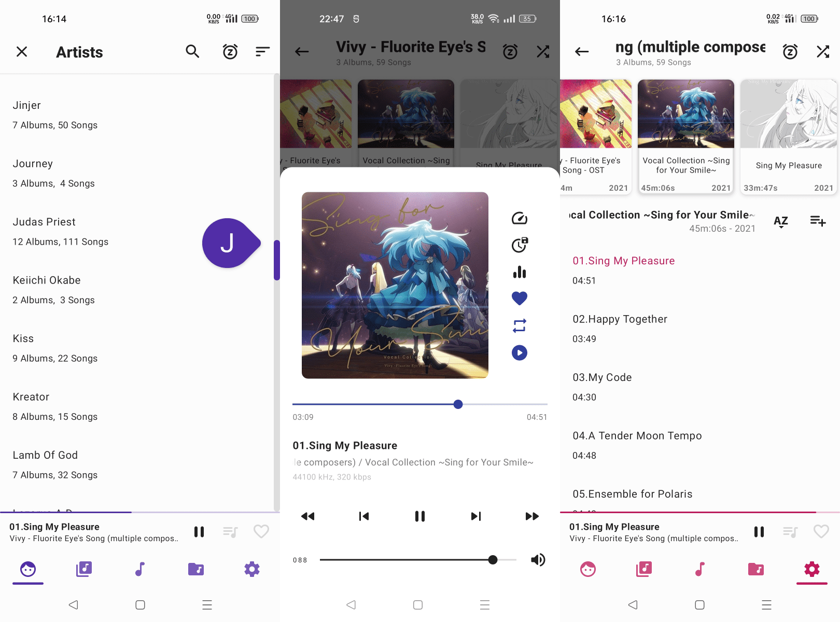Viewport: 840px width, 622px height.
Task: Tap the large now-playing album art
Action: [x=395, y=285]
